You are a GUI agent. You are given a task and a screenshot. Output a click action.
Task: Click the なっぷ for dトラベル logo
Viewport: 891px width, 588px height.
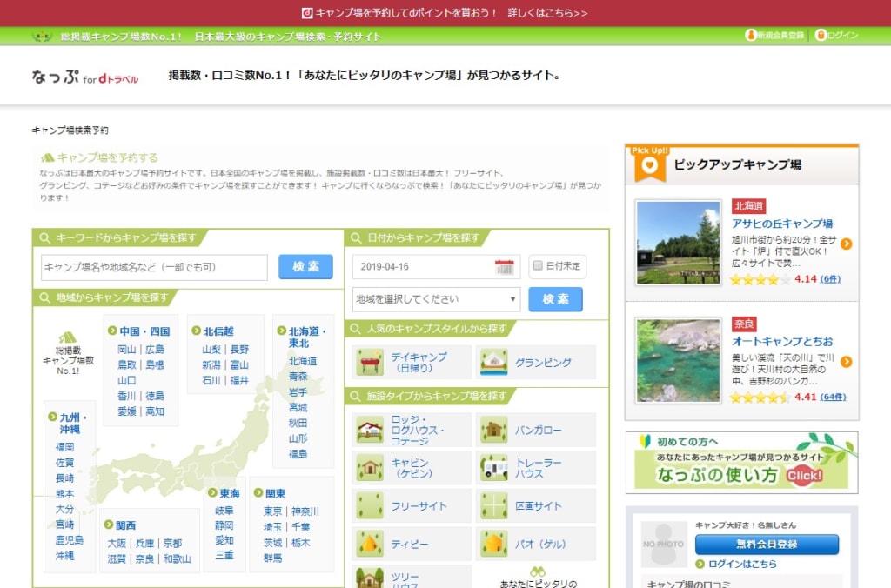tap(85, 77)
